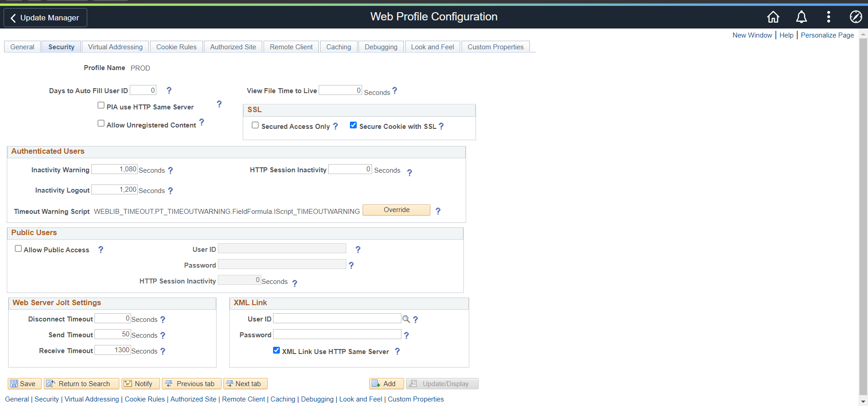868x406 pixels.
Task: Click the XML Link Password field
Action: click(x=337, y=335)
